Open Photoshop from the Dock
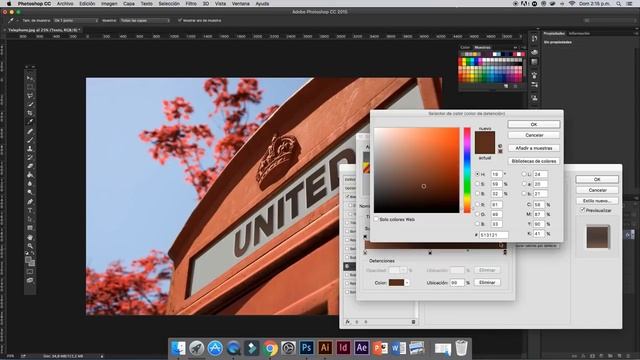 coord(306,348)
